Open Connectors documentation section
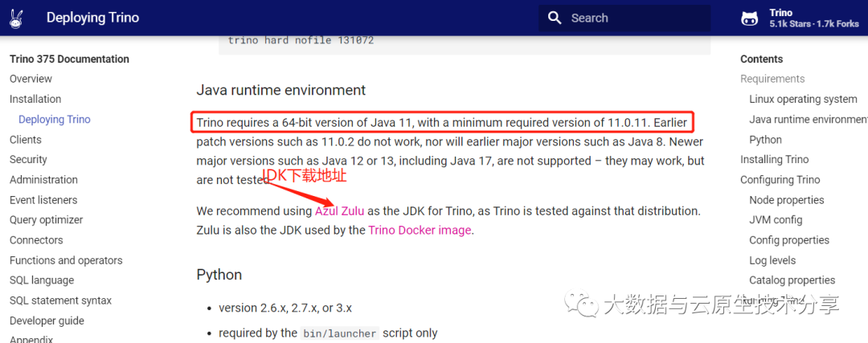The width and height of the screenshot is (868, 343). pyautogui.click(x=36, y=240)
